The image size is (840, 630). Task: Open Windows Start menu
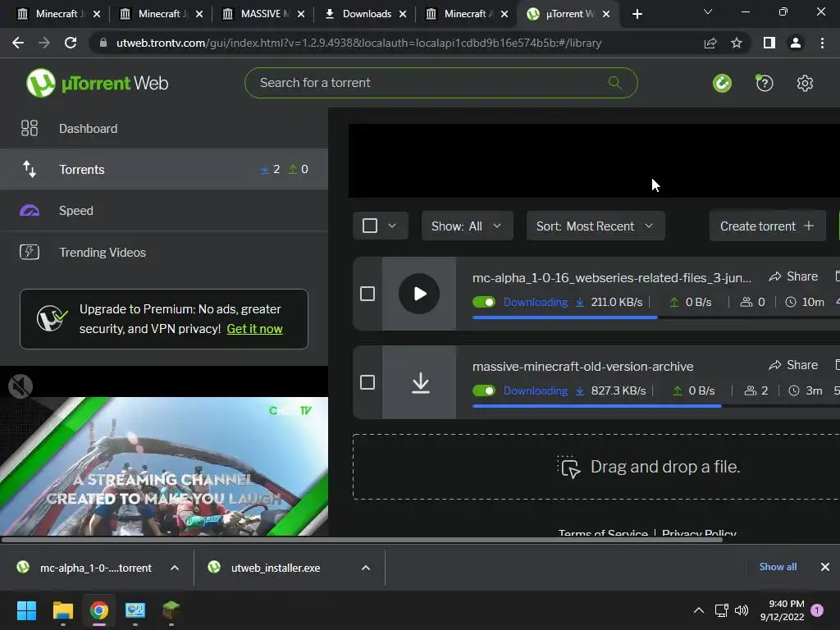point(26,610)
